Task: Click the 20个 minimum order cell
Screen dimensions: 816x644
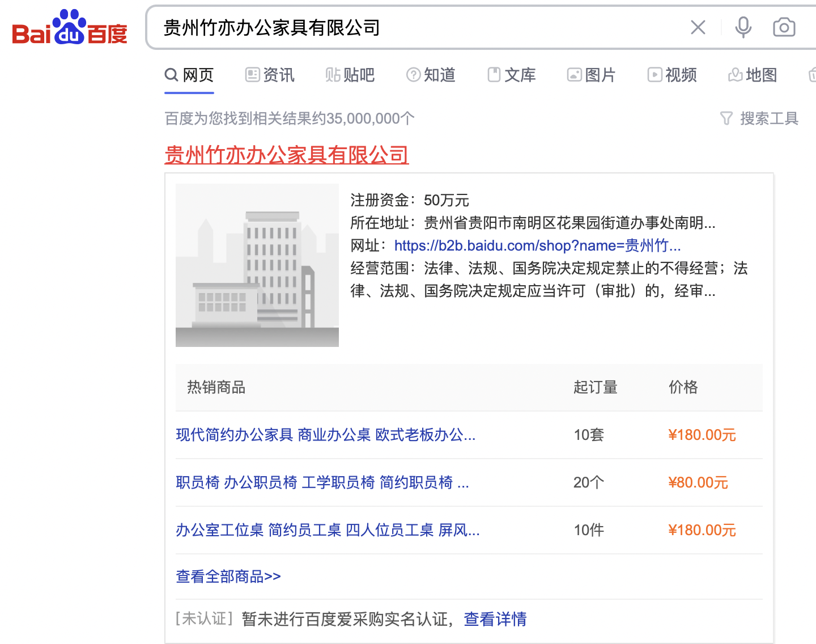Action: click(589, 482)
